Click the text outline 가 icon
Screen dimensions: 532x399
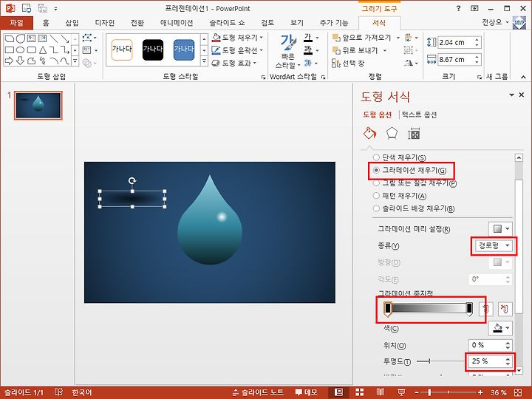(x=308, y=50)
